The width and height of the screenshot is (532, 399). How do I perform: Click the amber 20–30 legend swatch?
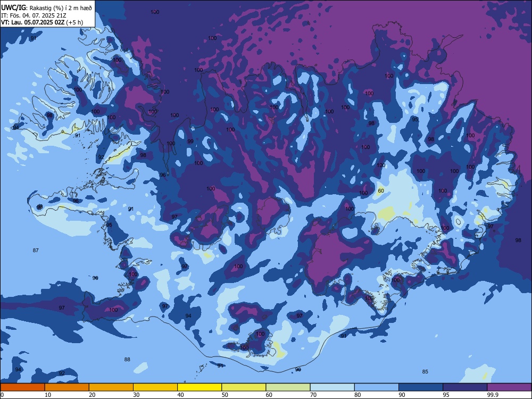coord(111,387)
